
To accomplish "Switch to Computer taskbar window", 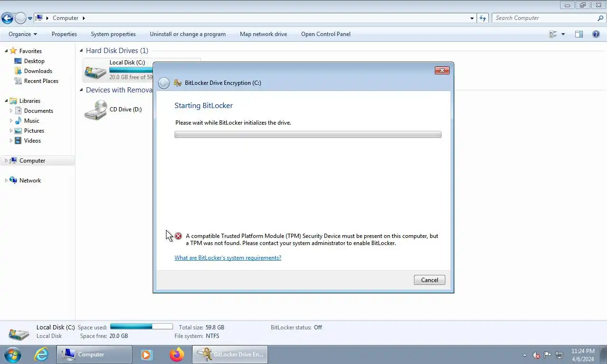I will [94, 355].
